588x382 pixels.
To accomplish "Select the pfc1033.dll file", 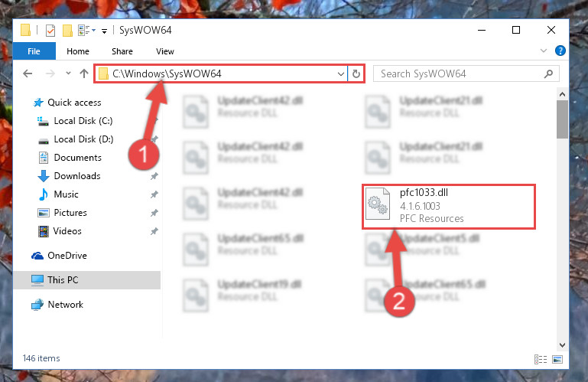I will point(449,206).
